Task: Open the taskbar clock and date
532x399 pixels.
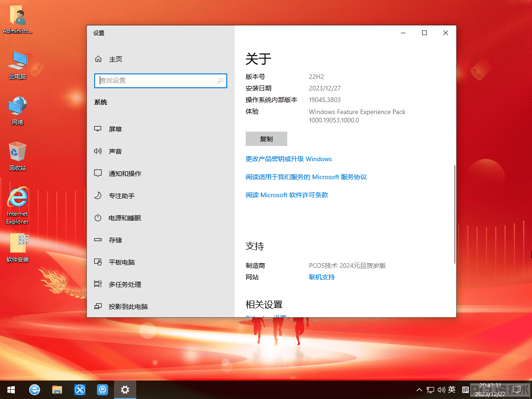Action: [490, 389]
